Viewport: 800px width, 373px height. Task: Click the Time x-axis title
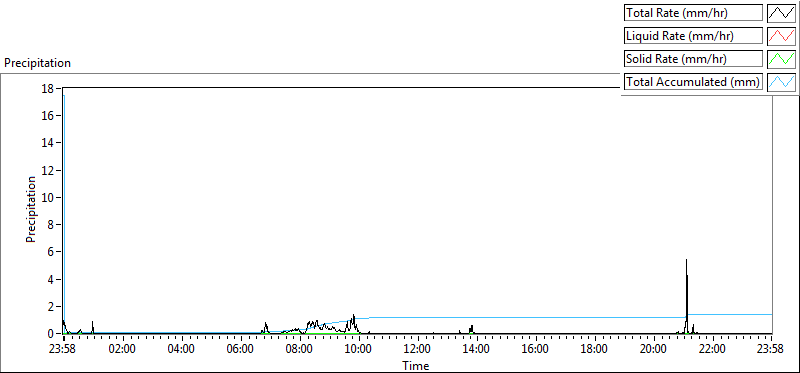[416, 365]
